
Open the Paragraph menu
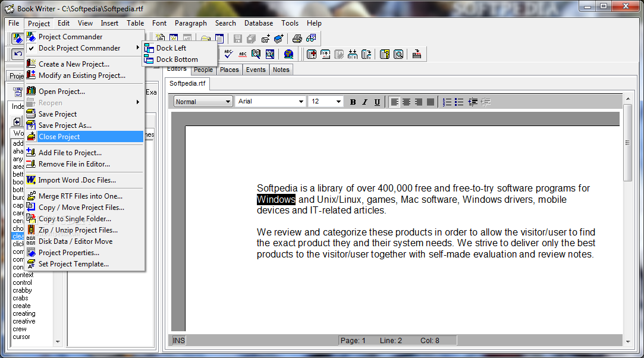tap(190, 23)
